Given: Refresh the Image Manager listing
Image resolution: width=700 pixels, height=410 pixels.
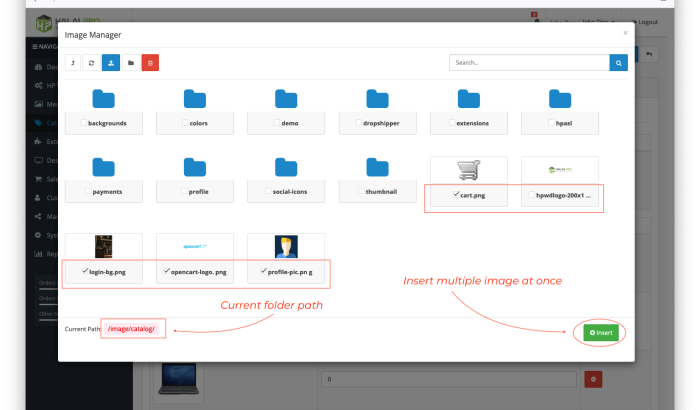Looking at the screenshot, I should click(92, 63).
